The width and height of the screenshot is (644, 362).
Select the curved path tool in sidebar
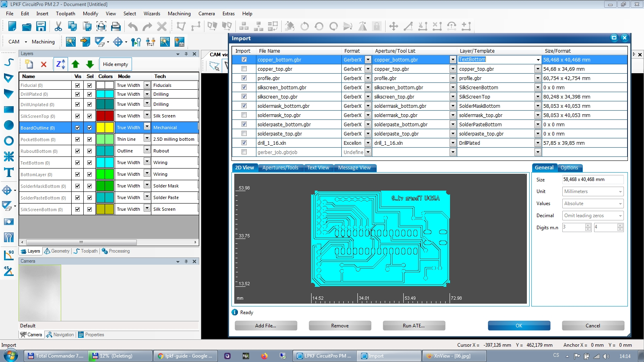[x=9, y=62]
